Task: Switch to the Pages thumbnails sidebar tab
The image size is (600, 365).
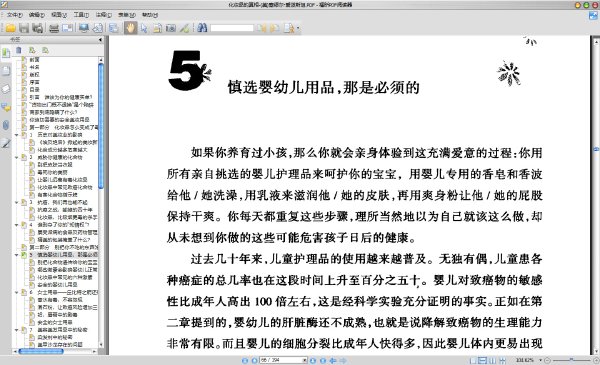Action: click(6, 71)
